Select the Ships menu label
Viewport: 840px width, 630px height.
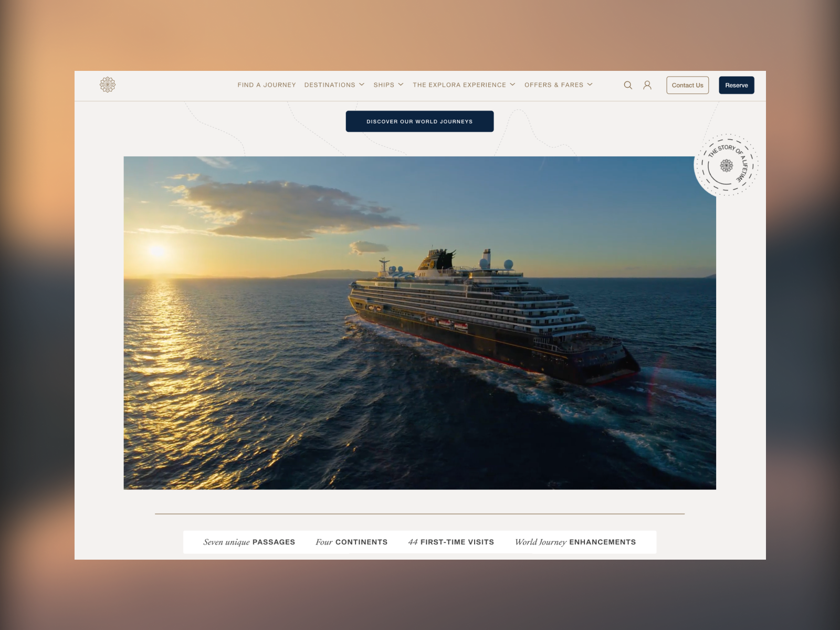tap(383, 85)
